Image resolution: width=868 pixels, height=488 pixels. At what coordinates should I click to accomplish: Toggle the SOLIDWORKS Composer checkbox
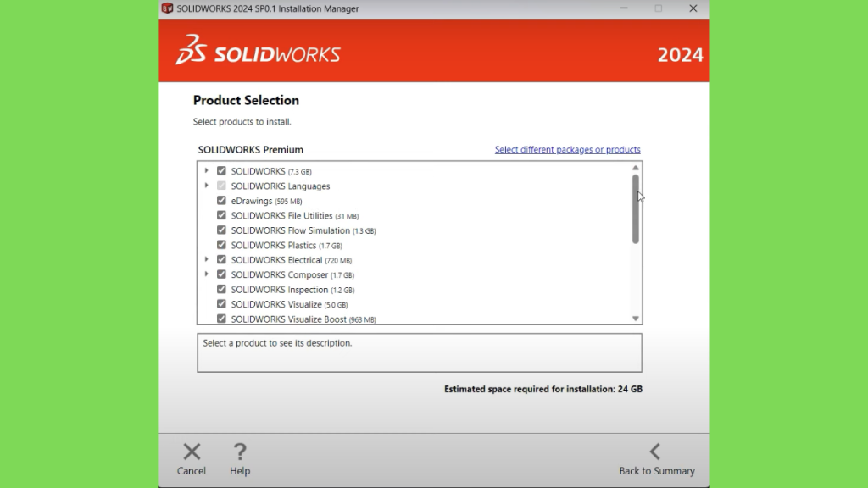[x=221, y=274]
